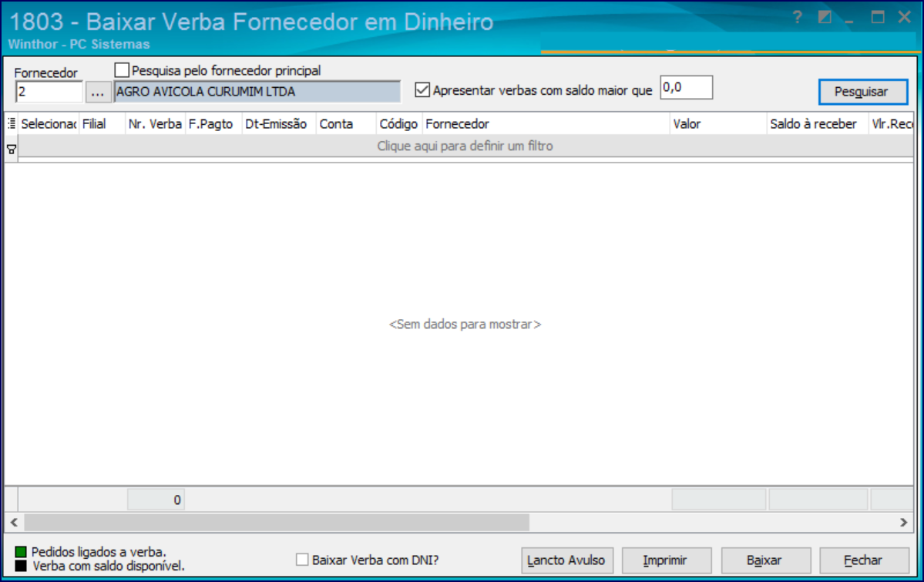The height and width of the screenshot is (582, 924).
Task: Click the window skin toggle icon in title bar
Action: [x=825, y=17]
